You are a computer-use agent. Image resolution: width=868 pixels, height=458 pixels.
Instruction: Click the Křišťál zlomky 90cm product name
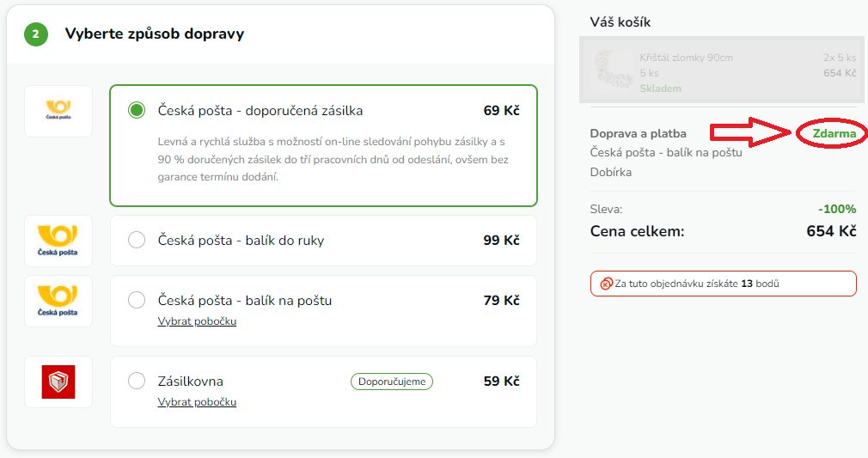coord(686,58)
